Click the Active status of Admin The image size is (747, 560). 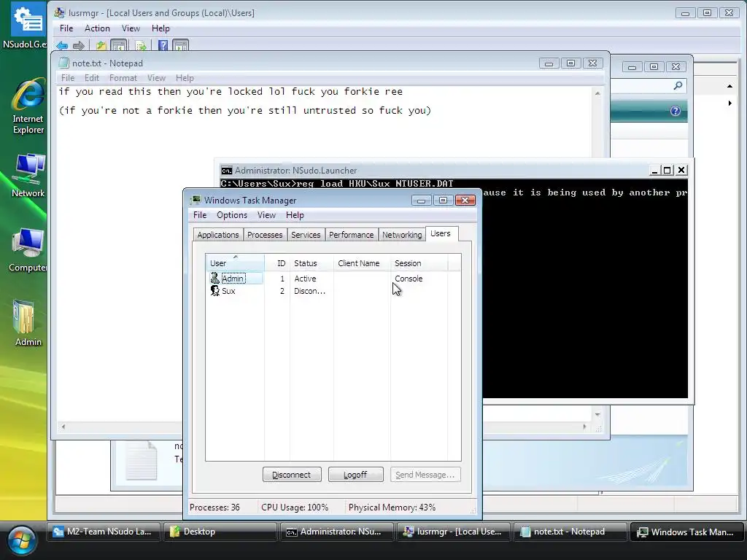pos(305,279)
